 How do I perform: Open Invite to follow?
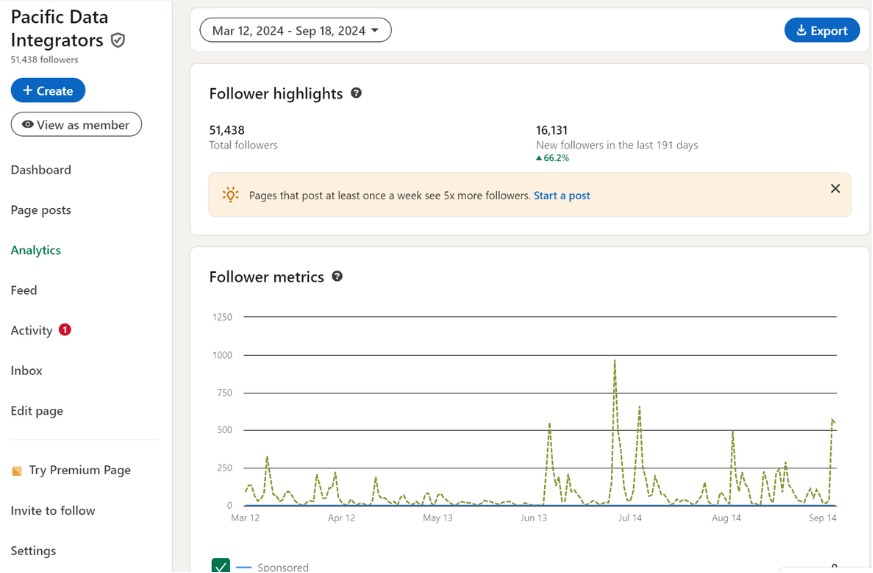53,511
